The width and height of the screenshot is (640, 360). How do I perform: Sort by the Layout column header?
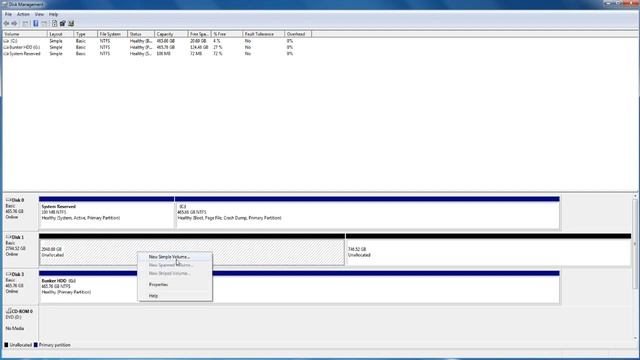coord(60,34)
